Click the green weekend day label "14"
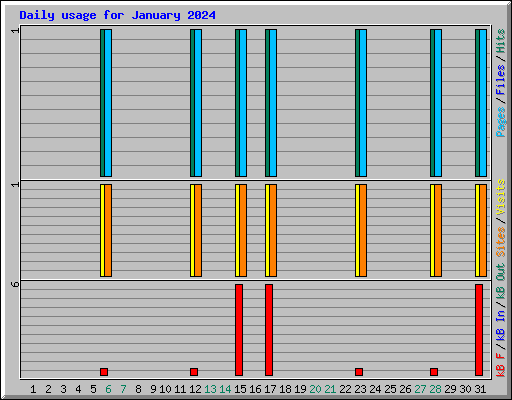 (225, 389)
